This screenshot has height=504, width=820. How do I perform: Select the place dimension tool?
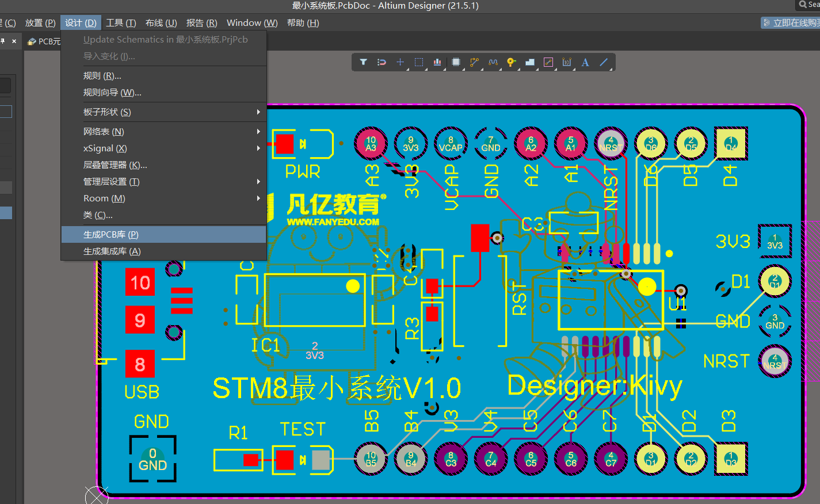pos(567,62)
